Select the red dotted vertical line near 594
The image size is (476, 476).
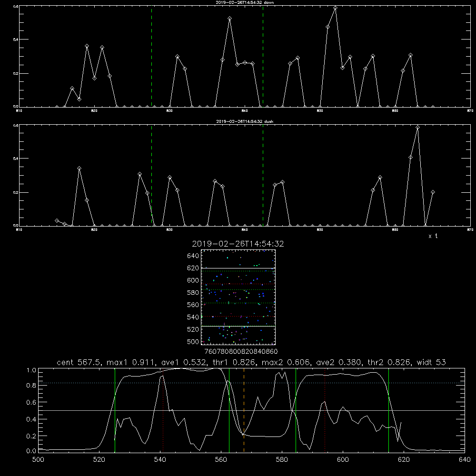325,410
